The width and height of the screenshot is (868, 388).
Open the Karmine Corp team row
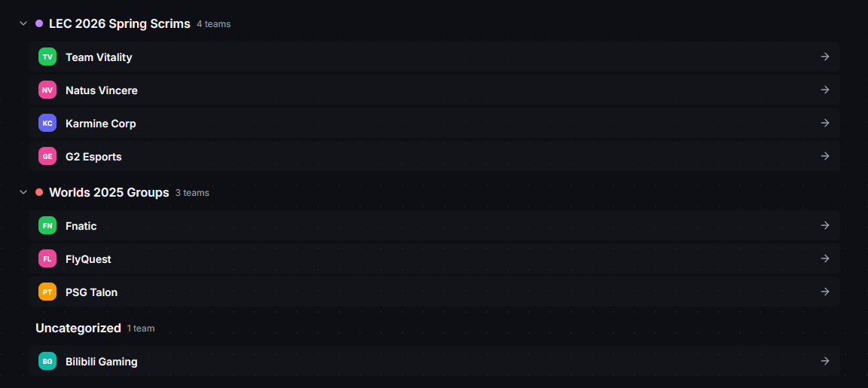click(x=435, y=124)
